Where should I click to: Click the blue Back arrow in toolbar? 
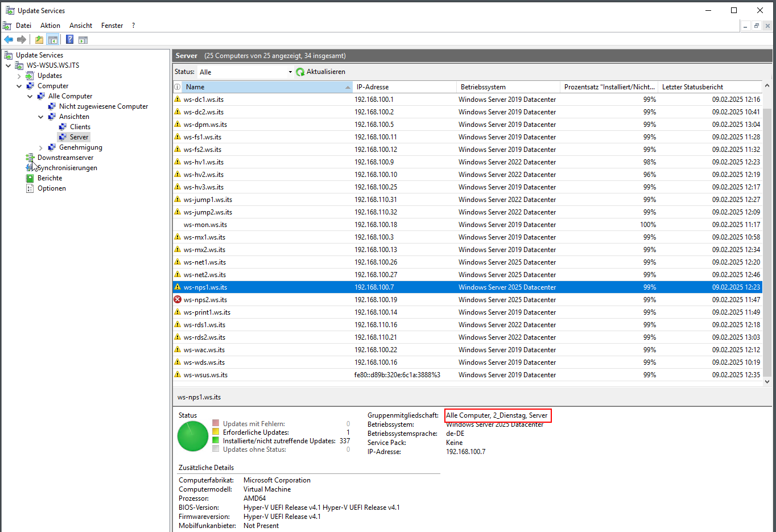pyautogui.click(x=9, y=40)
